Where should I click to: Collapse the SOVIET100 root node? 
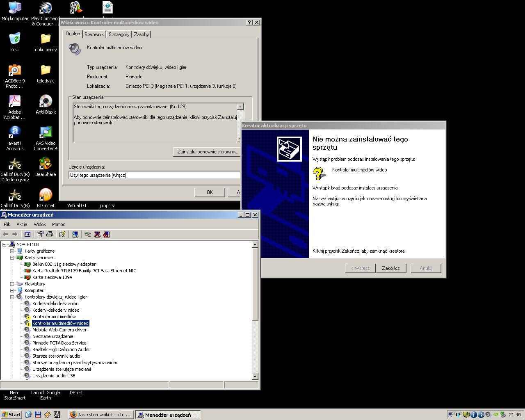pyautogui.click(x=5, y=244)
